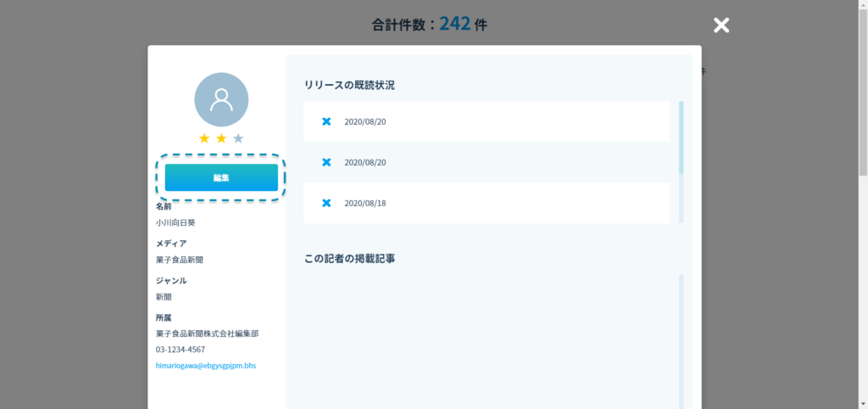Image resolution: width=868 pixels, height=409 pixels.
Task: Select the first gold star rating
Action: (x=204, y=138)
